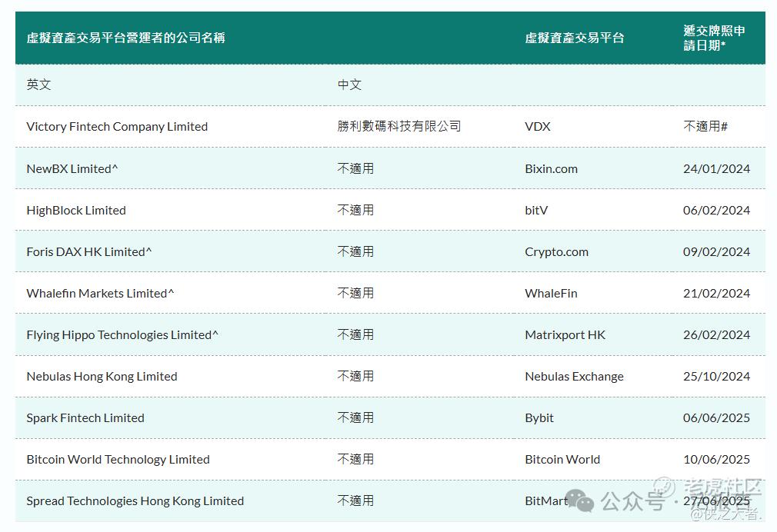Click the Crypto.com platform name
The image size is (777, 532).
click(556, 252)
